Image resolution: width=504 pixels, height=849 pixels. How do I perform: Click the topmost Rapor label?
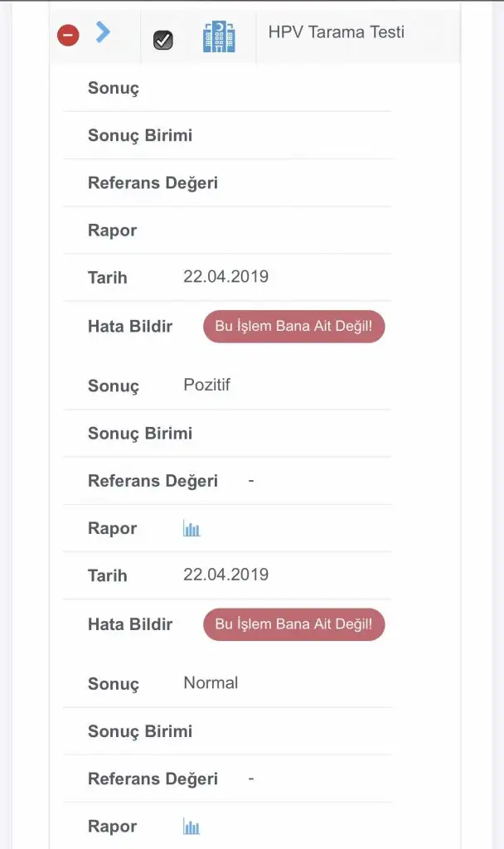point(112,230)
